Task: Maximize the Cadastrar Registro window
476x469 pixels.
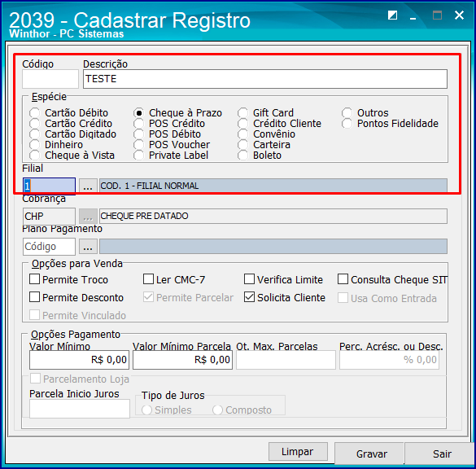Action: (x=437, y=15)
